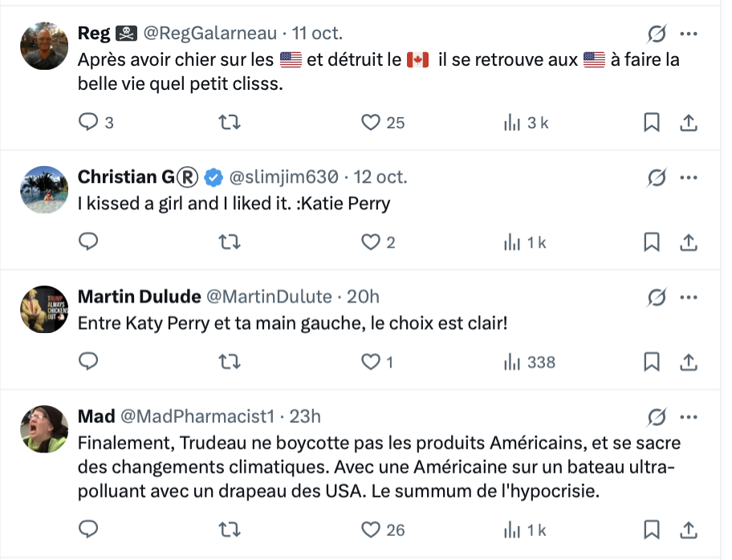Reply to Christian G's tweet
The width and height of the screenshot is (732, 560).
[x=88, y=242]
